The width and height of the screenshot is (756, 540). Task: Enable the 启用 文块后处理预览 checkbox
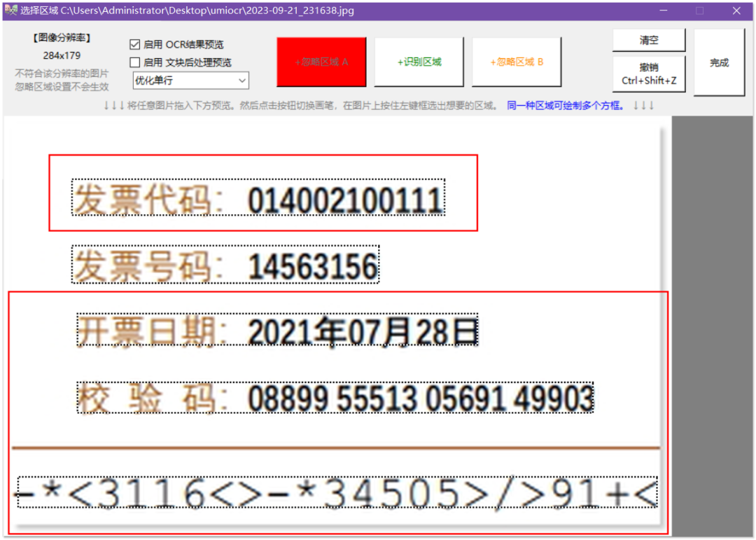[134, 62]
